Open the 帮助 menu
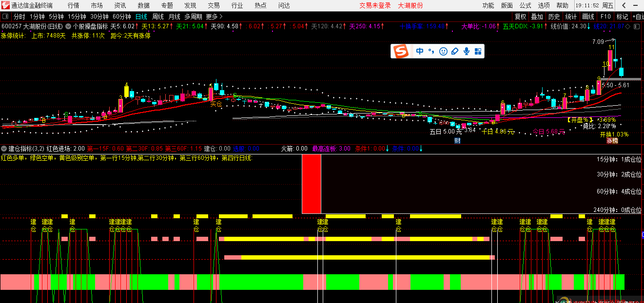This screenshot has width=644, height=303. coord(562,5)
